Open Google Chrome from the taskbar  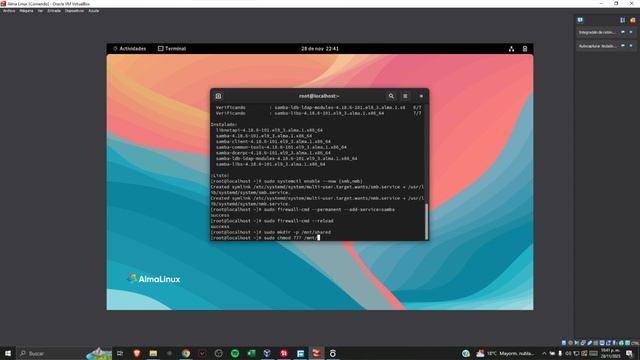tap(186, 353)
